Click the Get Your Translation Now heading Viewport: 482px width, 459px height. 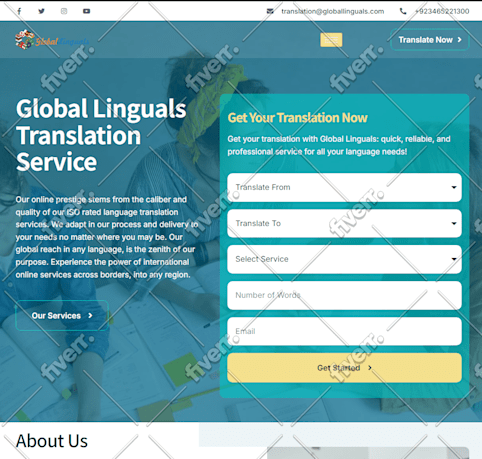[297, 118]
